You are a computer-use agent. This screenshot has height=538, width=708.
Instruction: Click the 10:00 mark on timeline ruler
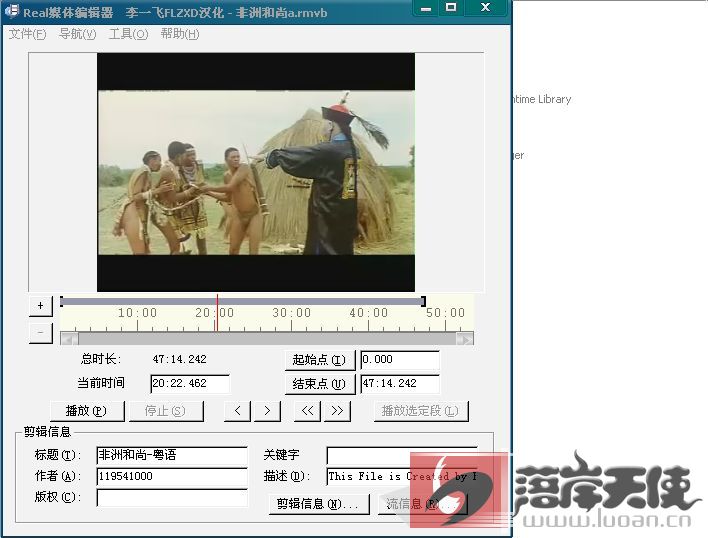(137, 313)
